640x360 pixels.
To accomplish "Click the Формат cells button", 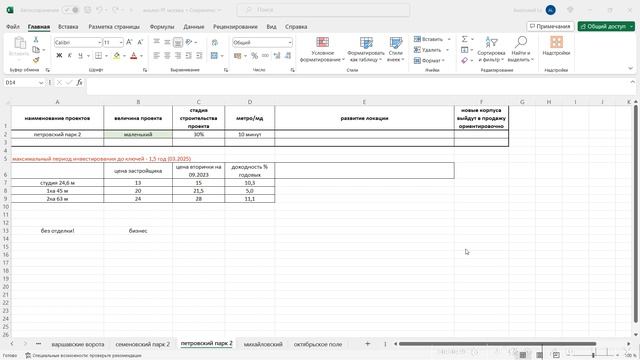I will [x=429, y=60].
